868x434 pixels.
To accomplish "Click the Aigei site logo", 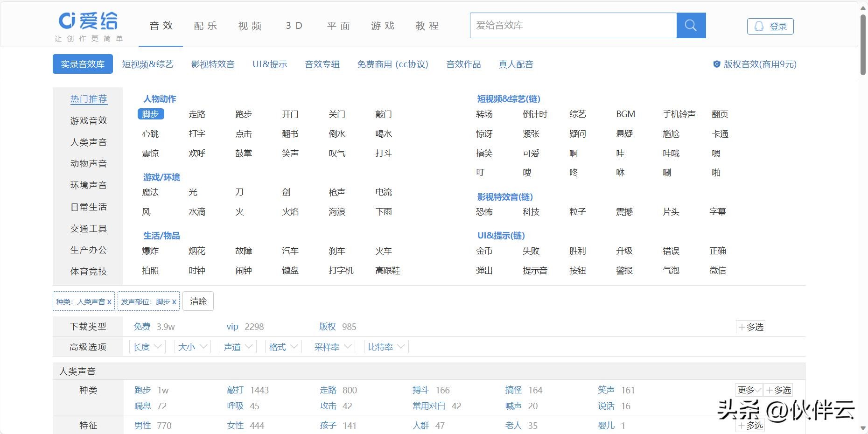I will (88, 21).
